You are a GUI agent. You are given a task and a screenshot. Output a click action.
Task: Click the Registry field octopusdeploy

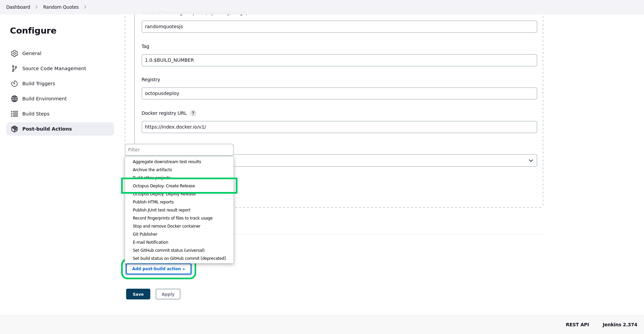[x=339, y=93]
